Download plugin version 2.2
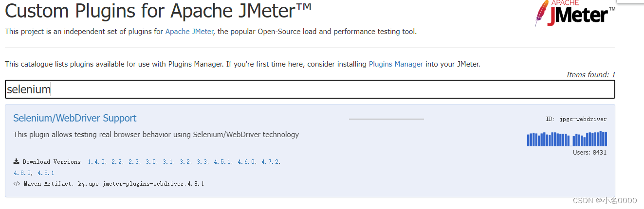This screenshot has height=209, width=644. point(117,162)
